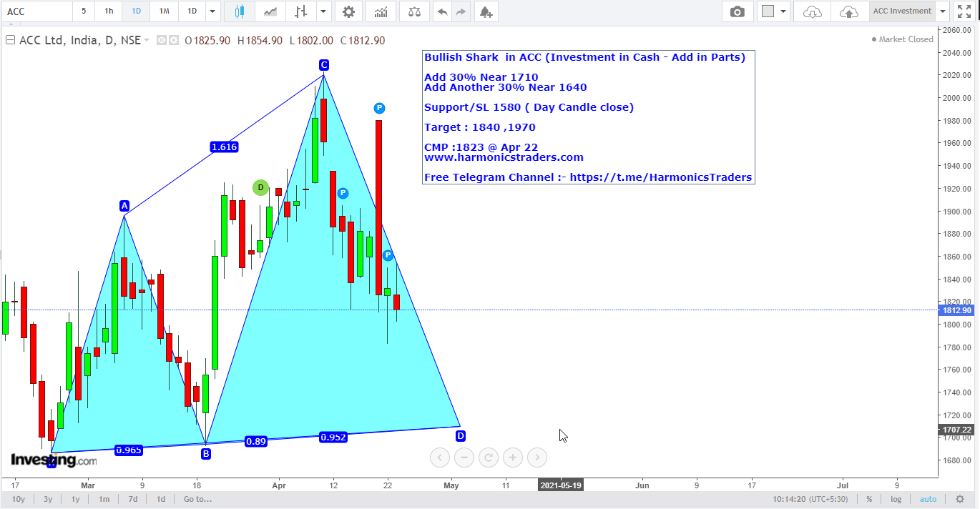Screen dimensions: 980x509
Task: Toggle logarithmic scale in status bar
Action: 896,498
